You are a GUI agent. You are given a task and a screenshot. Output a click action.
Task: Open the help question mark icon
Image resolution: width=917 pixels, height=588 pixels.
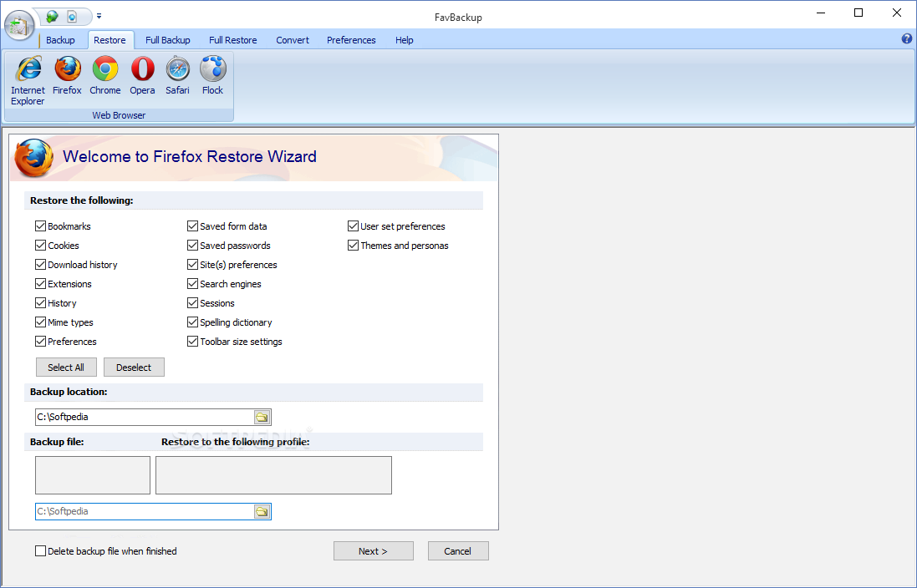[x=906, y=38]
